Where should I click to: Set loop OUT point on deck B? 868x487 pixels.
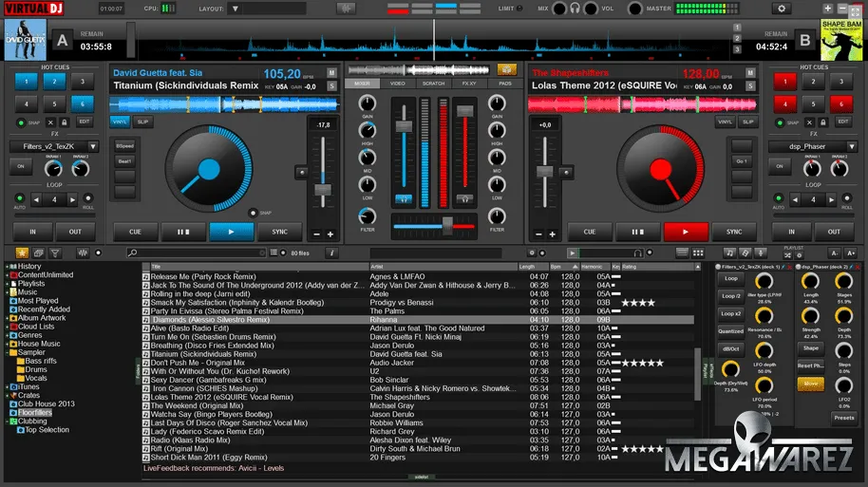coord(834,232)
